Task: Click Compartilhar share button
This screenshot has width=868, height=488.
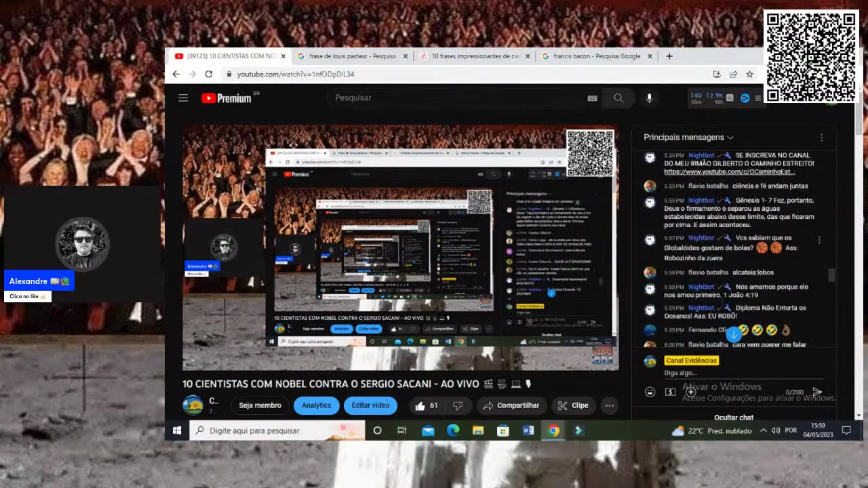Action: pos(511,405)
